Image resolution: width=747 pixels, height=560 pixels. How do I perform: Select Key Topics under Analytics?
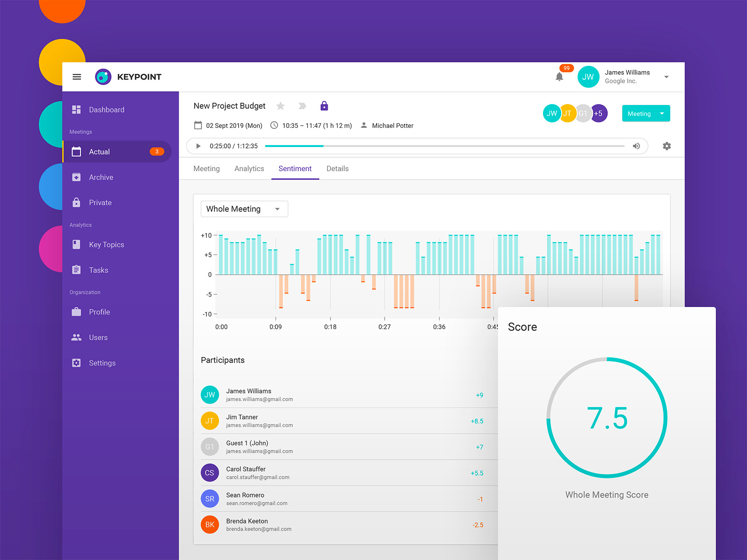(106, 245)
